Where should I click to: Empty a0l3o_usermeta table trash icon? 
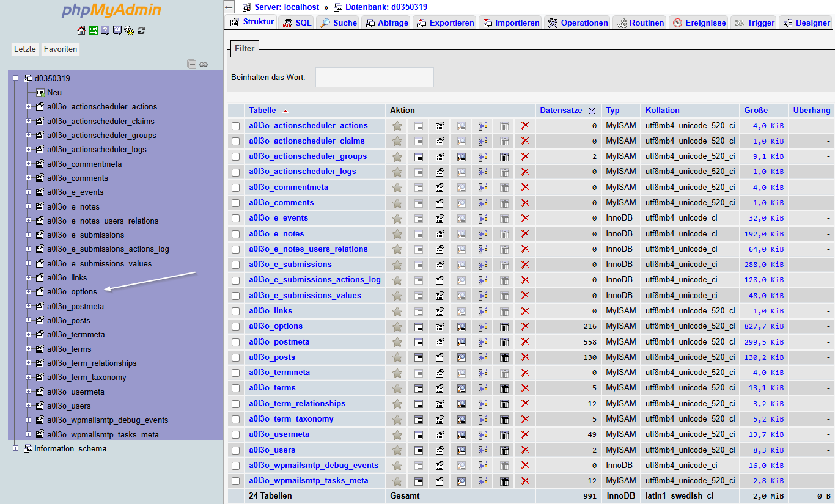tap(504, 434)
